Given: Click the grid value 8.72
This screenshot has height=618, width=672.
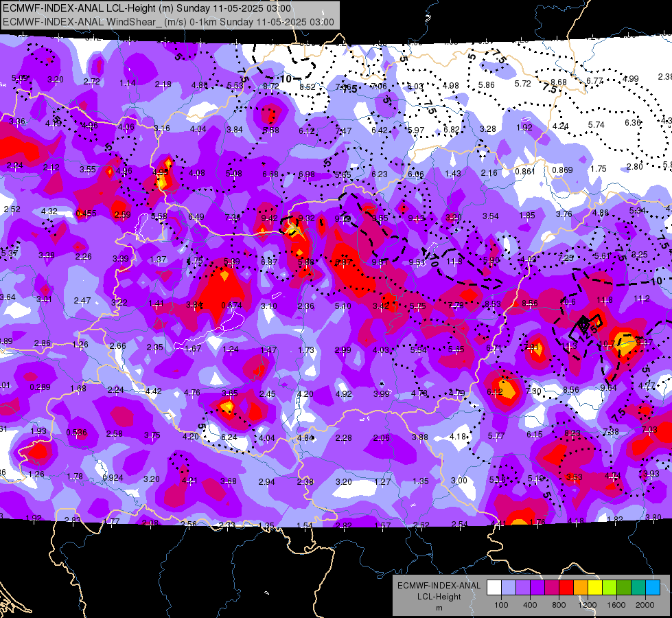Looking at the screenshot, I should click(271, 87).
